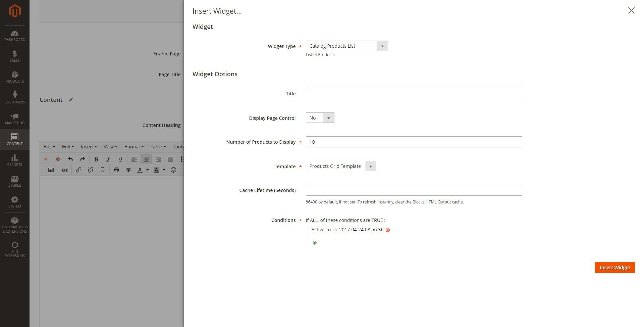Screen dimensions: 644x327
Task: Open the Stores sidebar menu
Action: [15, 181]
